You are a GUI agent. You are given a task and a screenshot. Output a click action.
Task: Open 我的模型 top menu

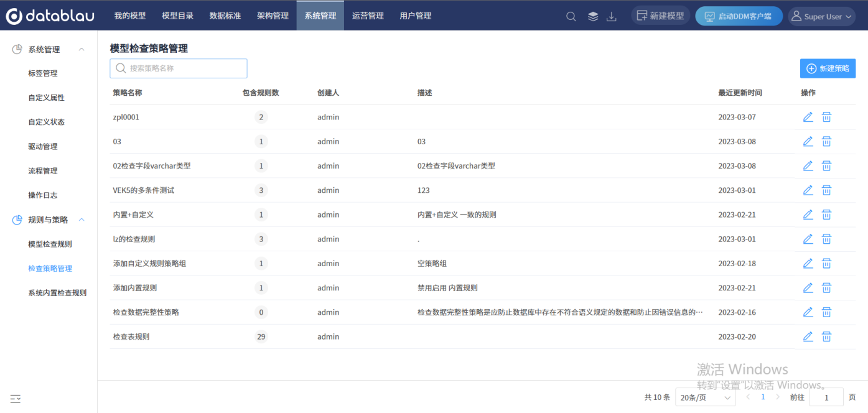130,16
